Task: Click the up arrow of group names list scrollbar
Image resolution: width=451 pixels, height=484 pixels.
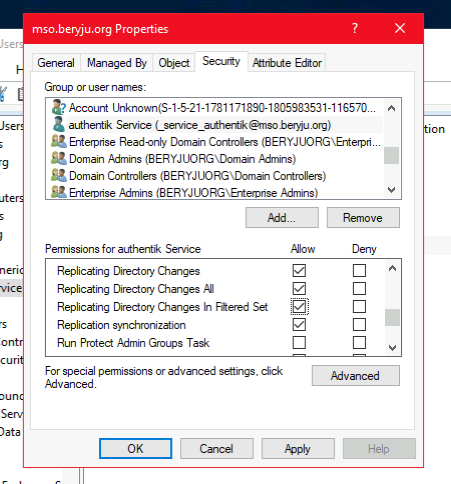Action: coord(392,108)
